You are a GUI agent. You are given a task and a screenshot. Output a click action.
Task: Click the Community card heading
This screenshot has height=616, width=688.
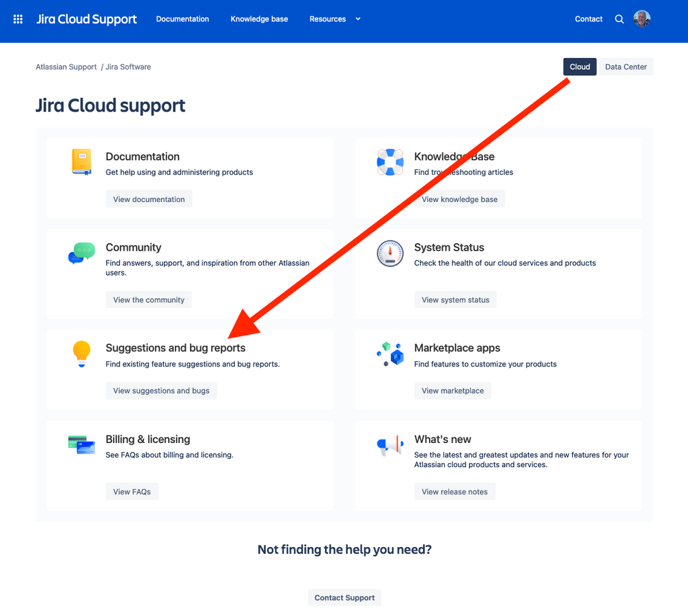134,247
